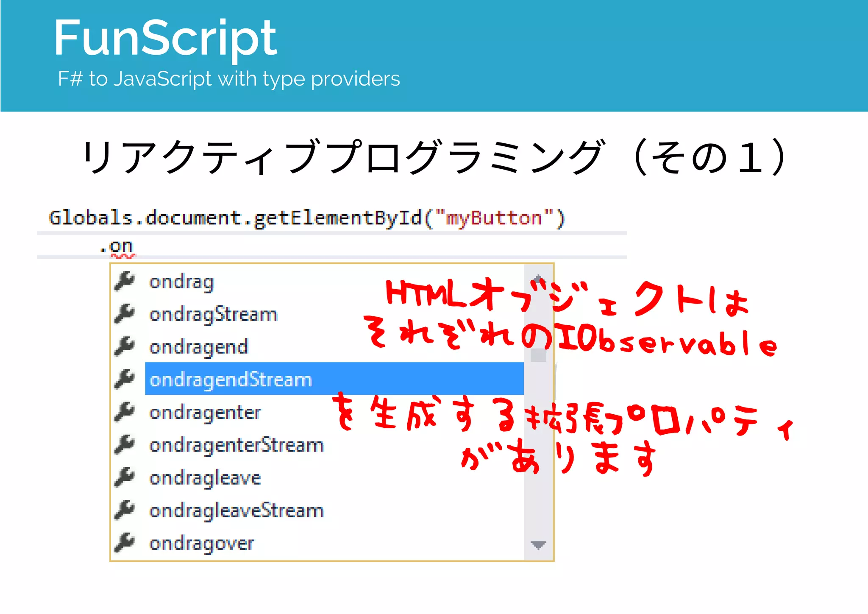Click the wrench icon beside ondragleave
868x614 pixels.
coord(125,477)
